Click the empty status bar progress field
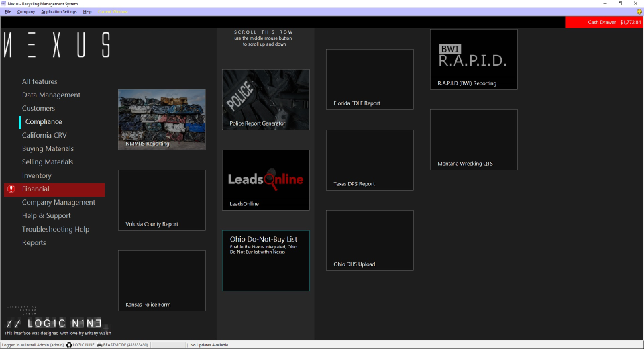 click(168, 345)
